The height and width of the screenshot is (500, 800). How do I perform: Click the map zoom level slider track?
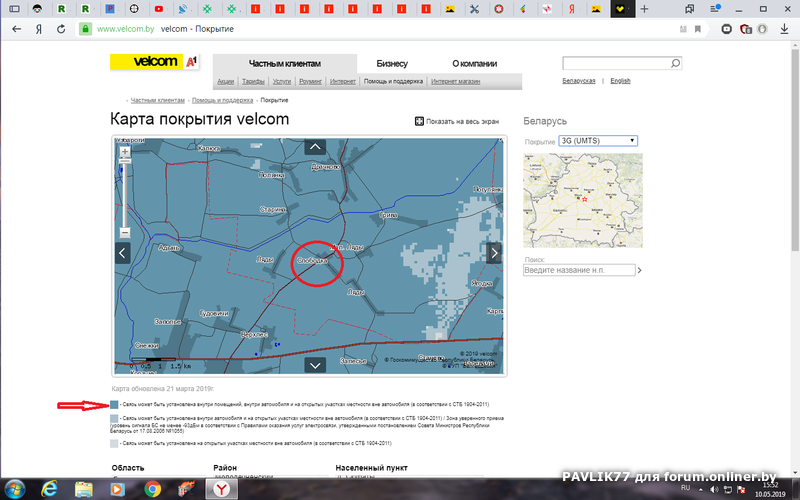[x=124, y=196]
